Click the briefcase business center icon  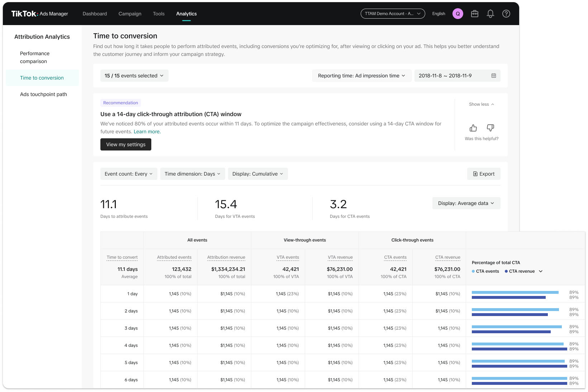point(474,14)
